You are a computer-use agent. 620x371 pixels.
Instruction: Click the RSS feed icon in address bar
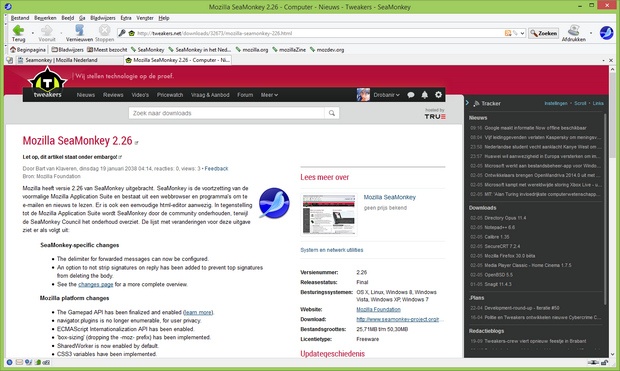tap(508, 33)
